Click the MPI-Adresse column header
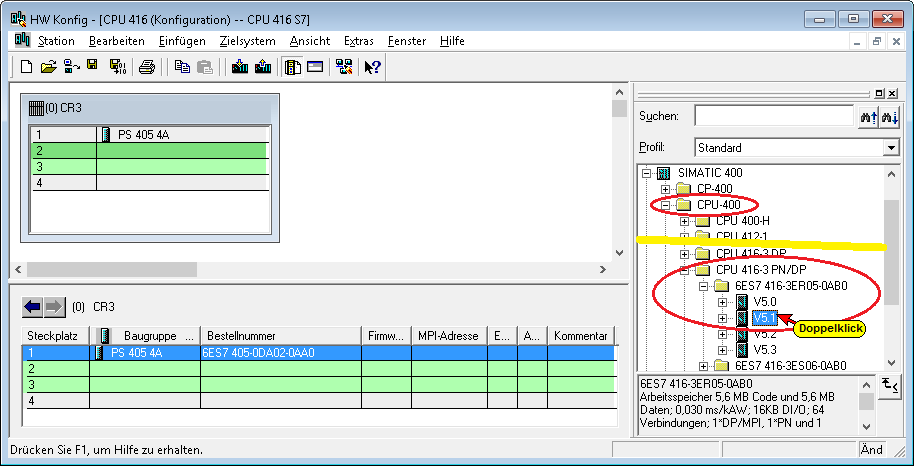Image resolution: width=914 pixels, height=466 pixels. click(x=449, y=336)
